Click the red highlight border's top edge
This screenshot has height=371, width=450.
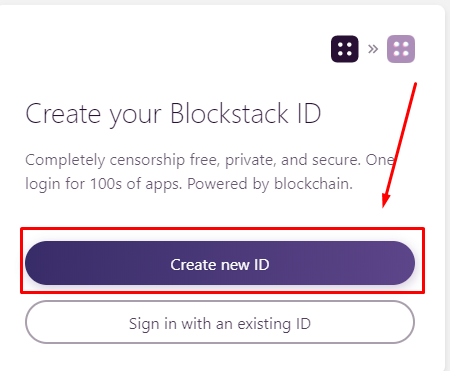[223, 229]
